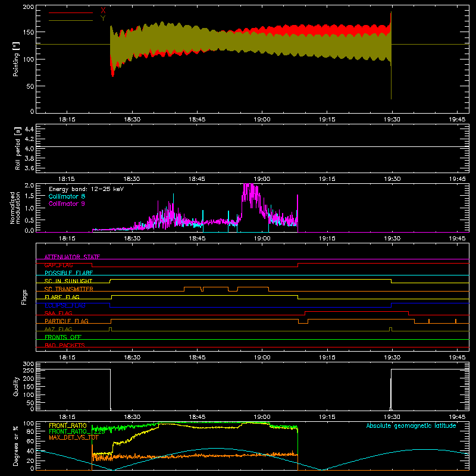Click the 19:30 label under the Pointing plot

pos(392,120)
